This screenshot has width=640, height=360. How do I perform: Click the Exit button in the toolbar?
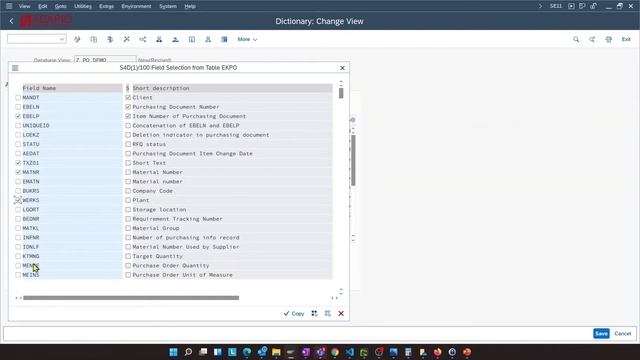pyautogui.click(x=626, y=39)
